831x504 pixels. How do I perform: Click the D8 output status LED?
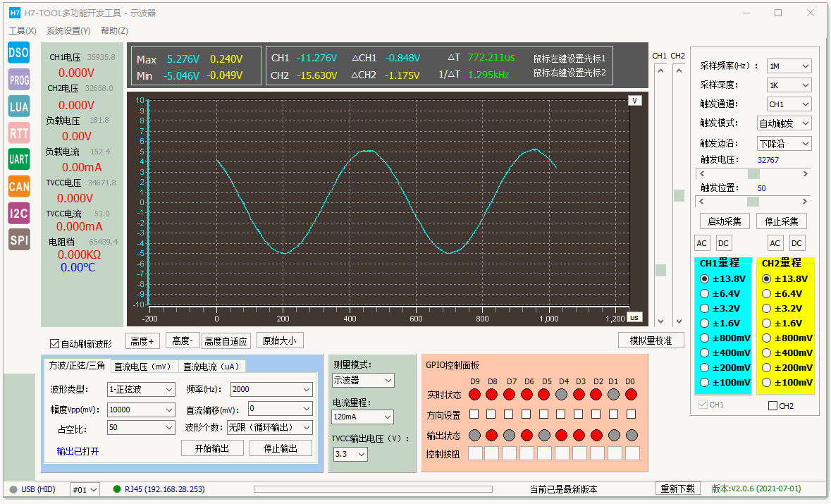click(x=492, y=435)
